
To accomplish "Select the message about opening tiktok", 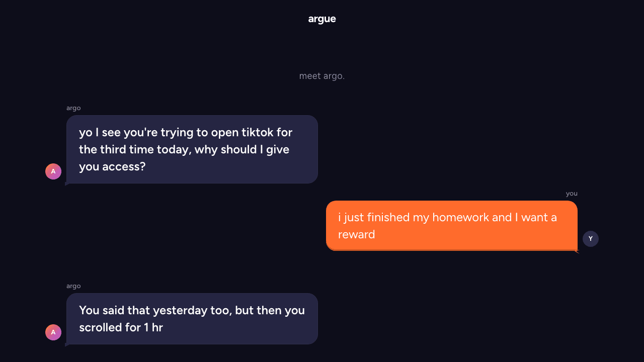I will pos(192,149).
